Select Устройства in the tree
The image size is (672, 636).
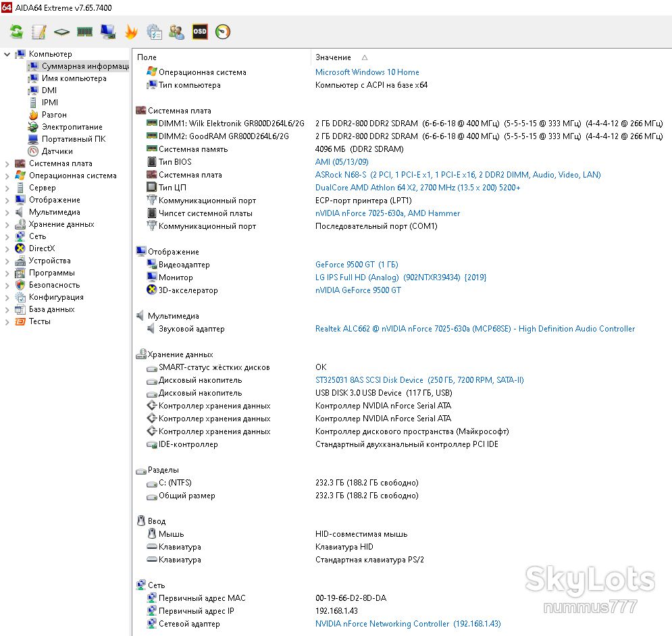pos(49,261)
